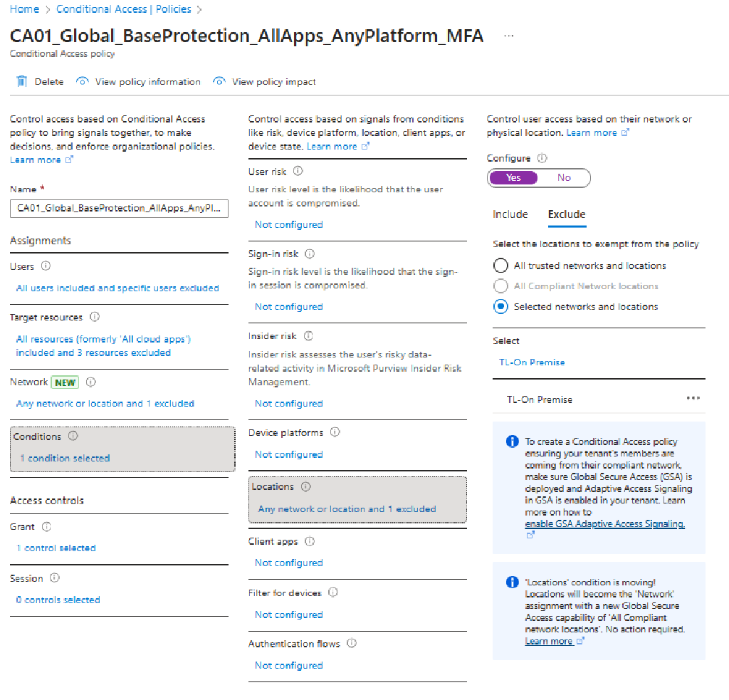
Task: Switch to the Include tab
Action: tap(510, 214)
